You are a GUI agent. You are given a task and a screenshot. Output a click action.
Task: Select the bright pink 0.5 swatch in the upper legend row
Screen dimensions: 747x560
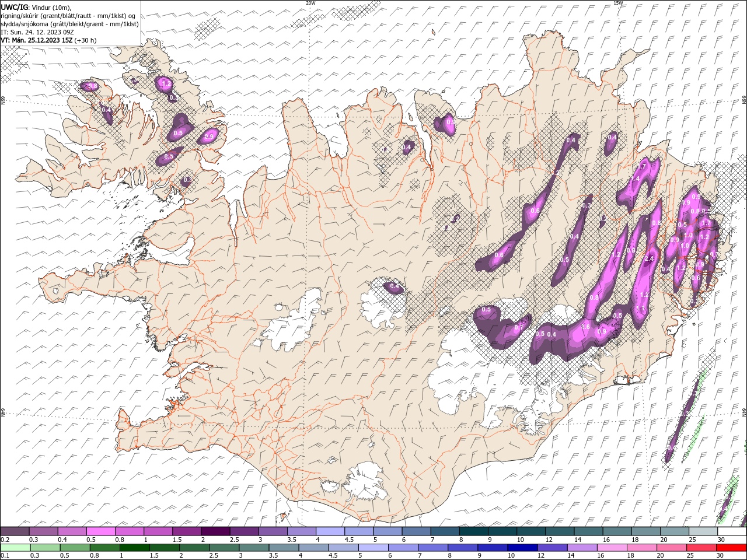coord(100,531)
